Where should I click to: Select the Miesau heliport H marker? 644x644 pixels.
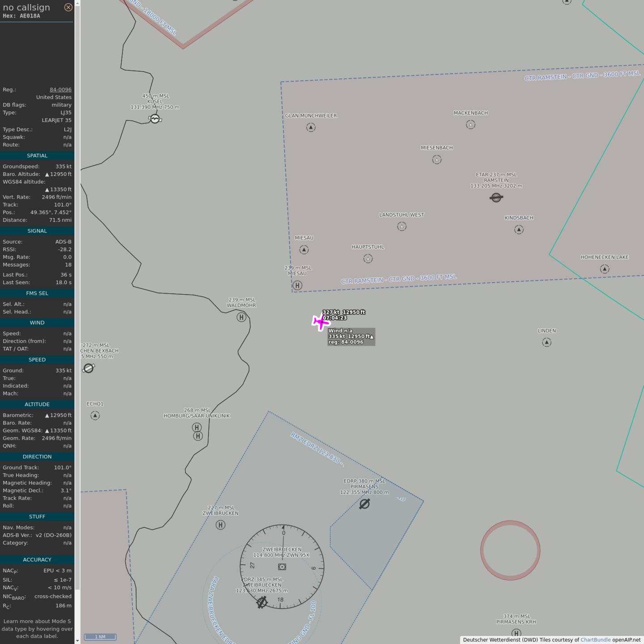[x=297, y=285]
